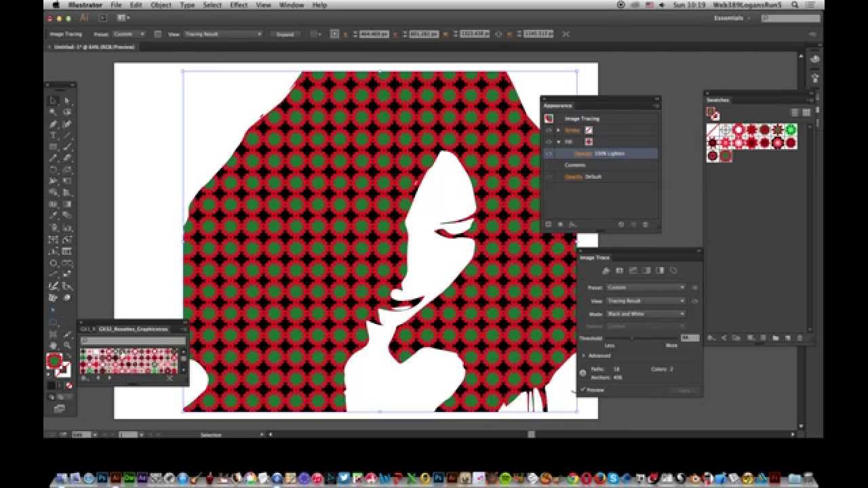Image resolution: width=868 pixels, height=488 pixels.
Task: Hide the 100% Lighten opacity row
Action: click(549, 154)
